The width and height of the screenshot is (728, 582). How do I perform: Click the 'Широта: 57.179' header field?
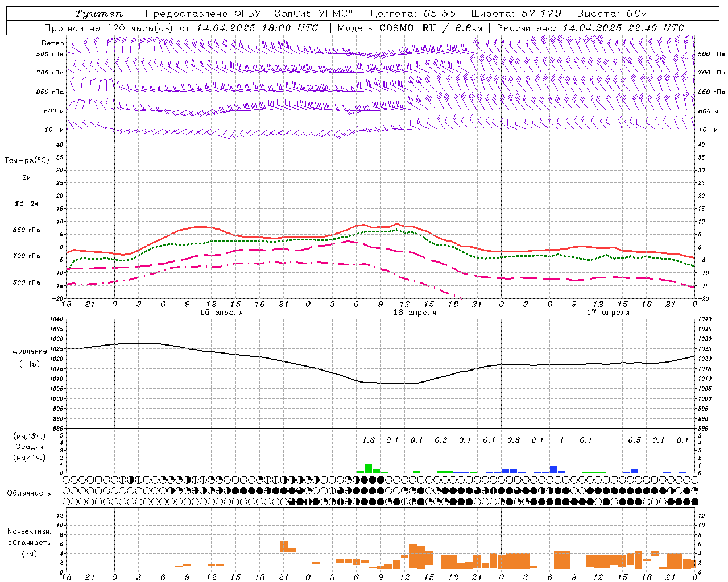[516, 14]
